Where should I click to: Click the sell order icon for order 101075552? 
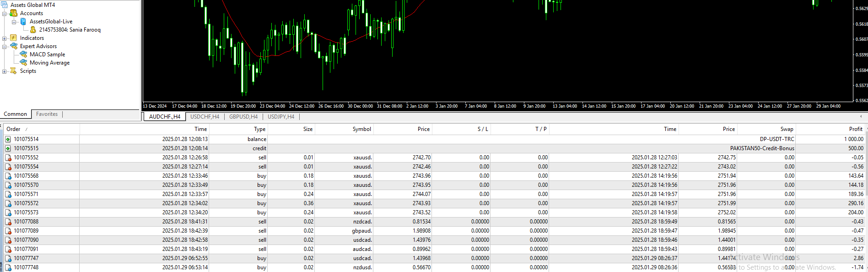point(8,158)
